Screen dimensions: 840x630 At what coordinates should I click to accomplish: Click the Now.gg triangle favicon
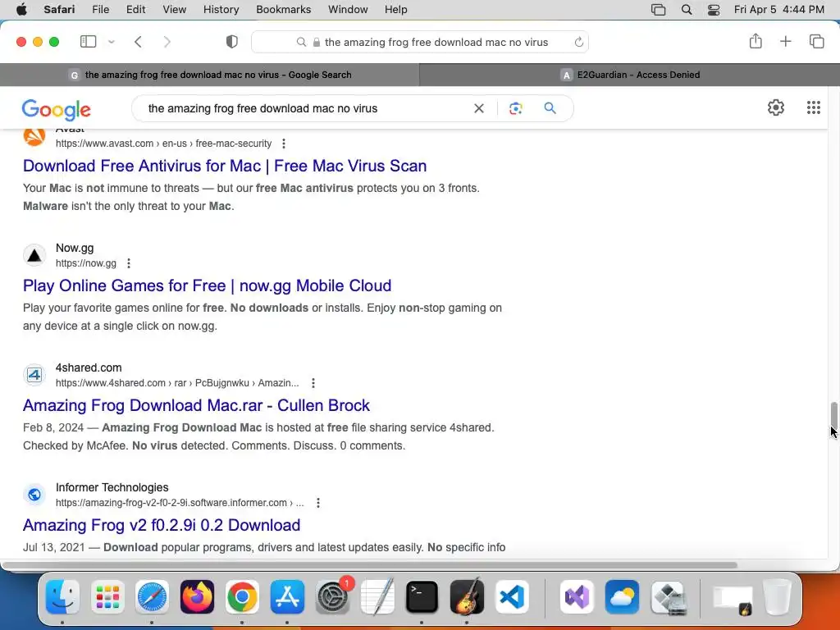[x=34, y=256]
